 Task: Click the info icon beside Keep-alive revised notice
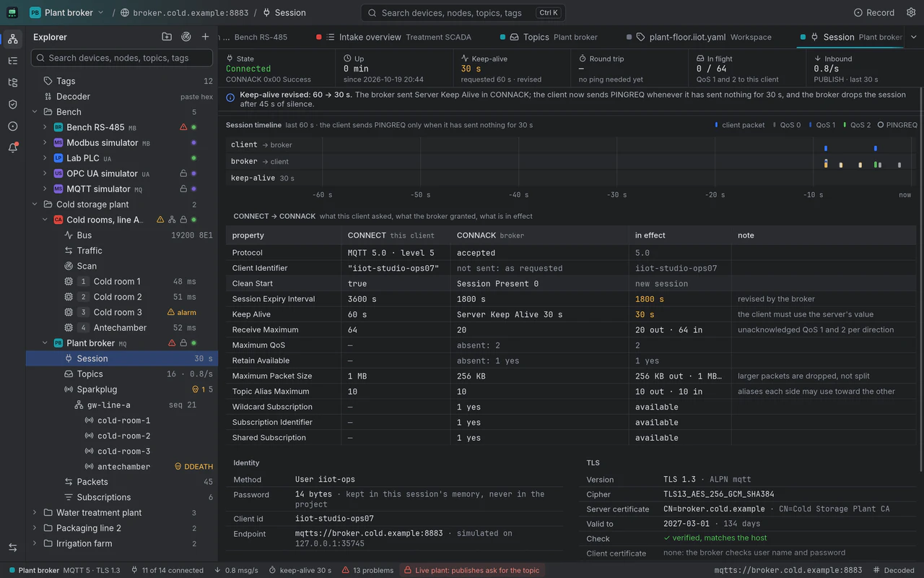pos(230,98)
